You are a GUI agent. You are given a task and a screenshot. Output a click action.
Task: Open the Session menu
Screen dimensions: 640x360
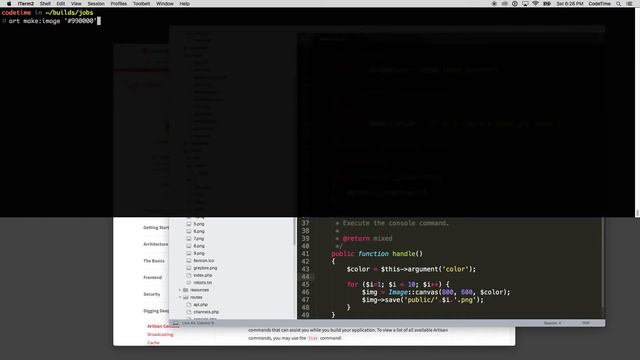click(x=96, y=4)
